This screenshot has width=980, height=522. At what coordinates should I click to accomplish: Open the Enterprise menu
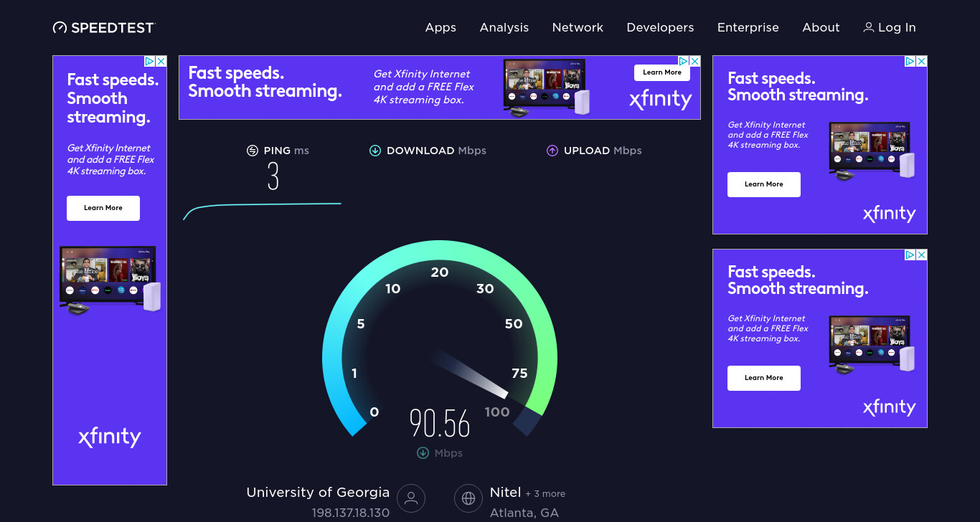(x=748, y=27)
